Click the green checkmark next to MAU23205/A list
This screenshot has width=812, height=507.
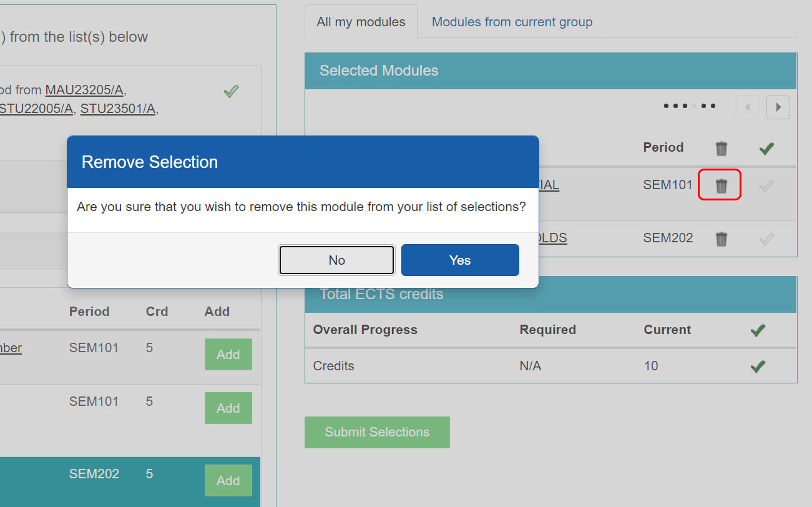[x=231, y=91]
